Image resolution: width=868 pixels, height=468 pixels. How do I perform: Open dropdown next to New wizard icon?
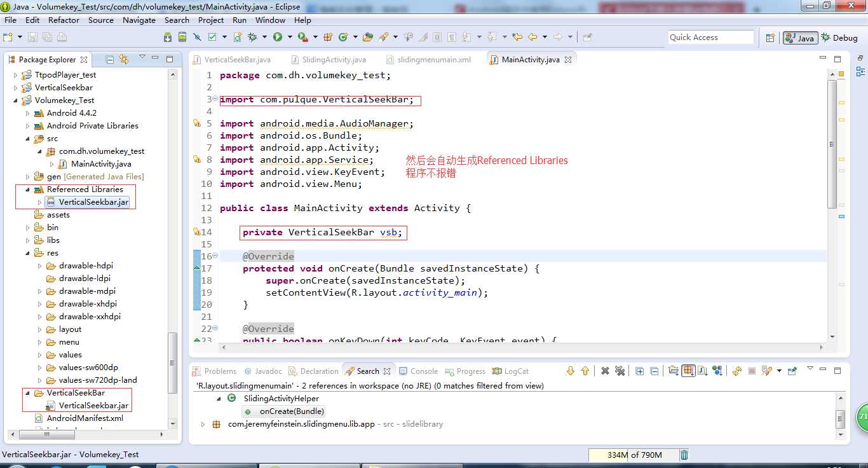point(20,37)
